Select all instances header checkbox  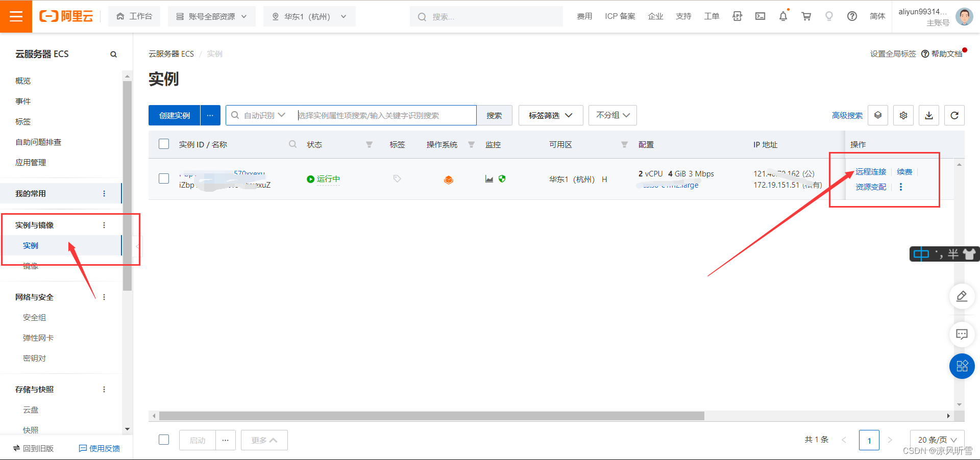tap(164, 144)
